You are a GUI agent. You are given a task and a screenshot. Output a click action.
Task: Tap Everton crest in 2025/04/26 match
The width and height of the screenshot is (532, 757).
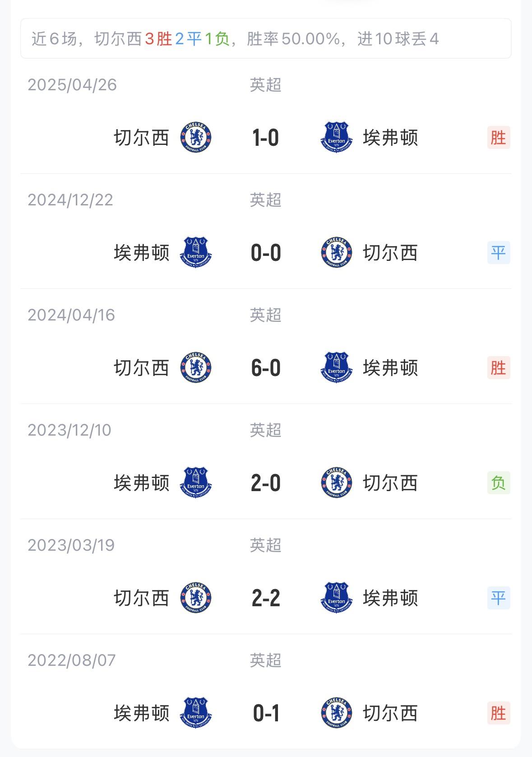click(336, 137)
